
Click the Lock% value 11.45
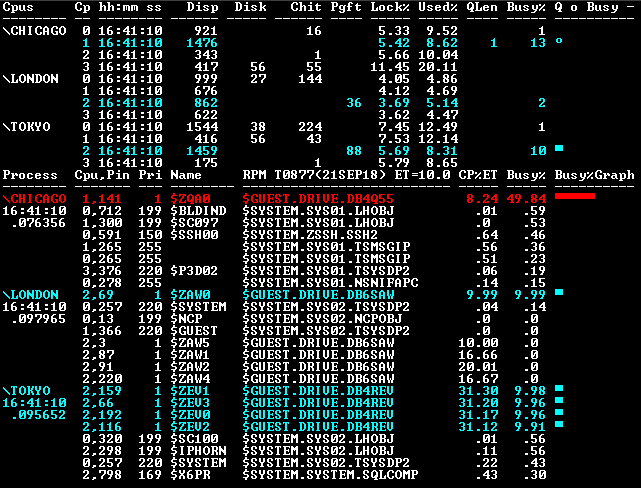tap(390, 67)
